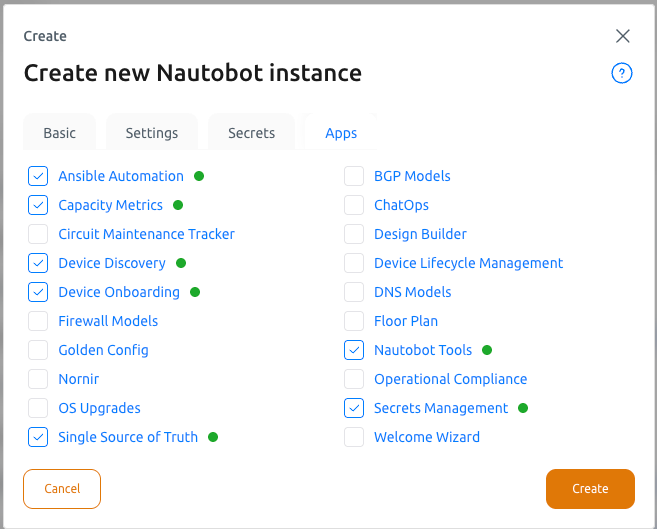657x529 pixels.
Task: Enable Operational Compliance checkbox
Action: [354, 379]
